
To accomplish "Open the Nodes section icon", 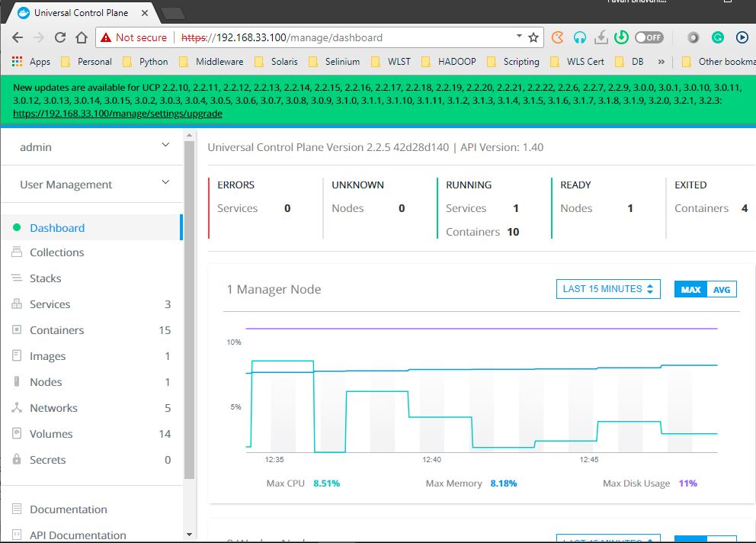I will coord(15,382).
